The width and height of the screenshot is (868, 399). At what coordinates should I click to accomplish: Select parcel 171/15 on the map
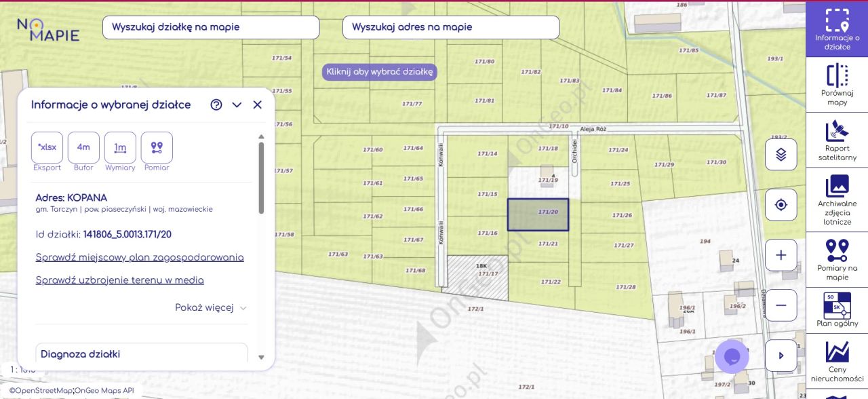point(487,194)
